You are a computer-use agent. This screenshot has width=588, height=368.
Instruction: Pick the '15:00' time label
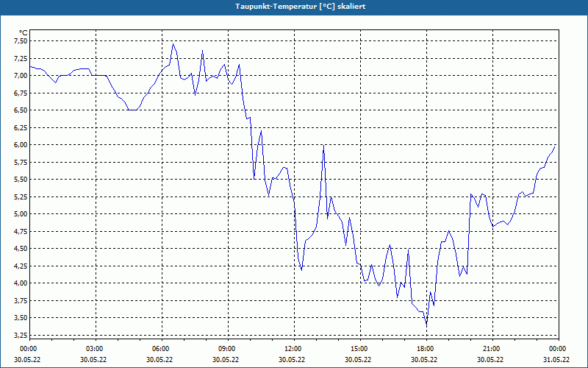click(359, 349)
